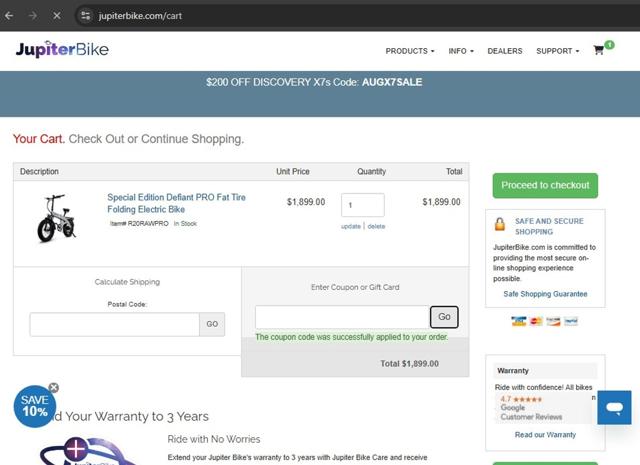Viewport: 640px width, 465px height.
Task: Open the JupiterBike logo homepage
Action: coord(62,49)
